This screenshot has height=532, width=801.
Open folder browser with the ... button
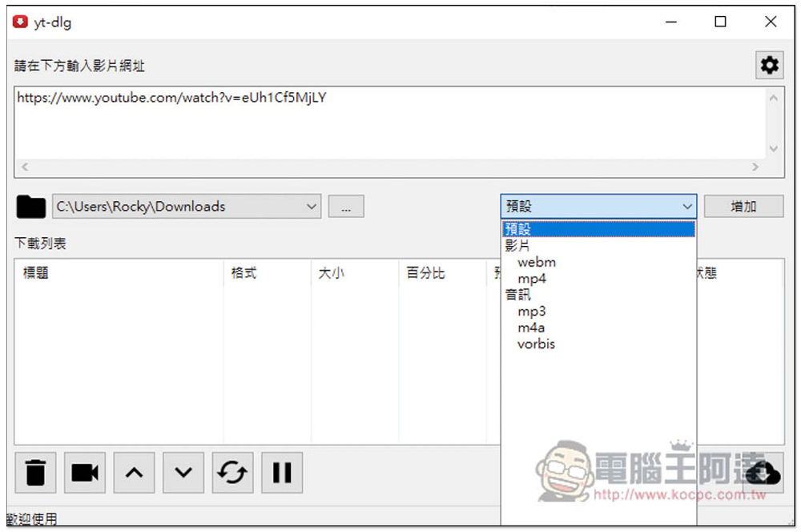click(346, 207)
